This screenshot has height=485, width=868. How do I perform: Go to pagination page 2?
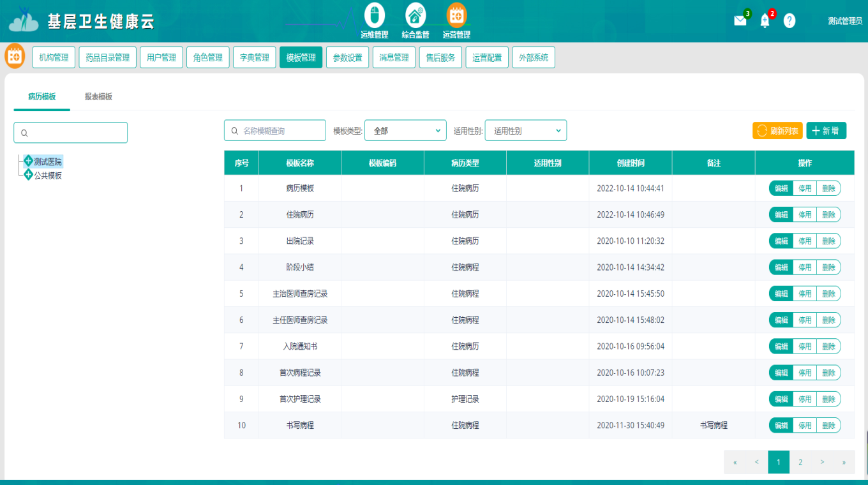coord(800,462)
